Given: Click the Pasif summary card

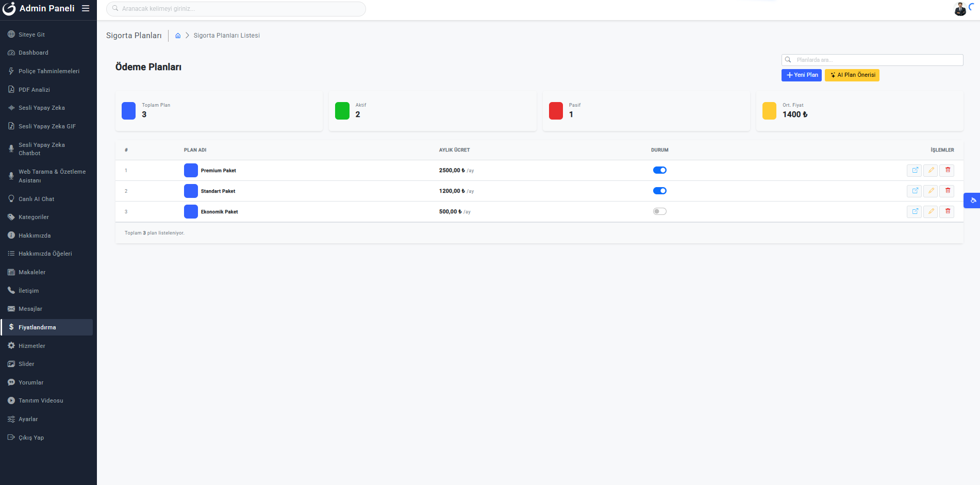Looking at the screenshot, I should click(x=646, y=111).
